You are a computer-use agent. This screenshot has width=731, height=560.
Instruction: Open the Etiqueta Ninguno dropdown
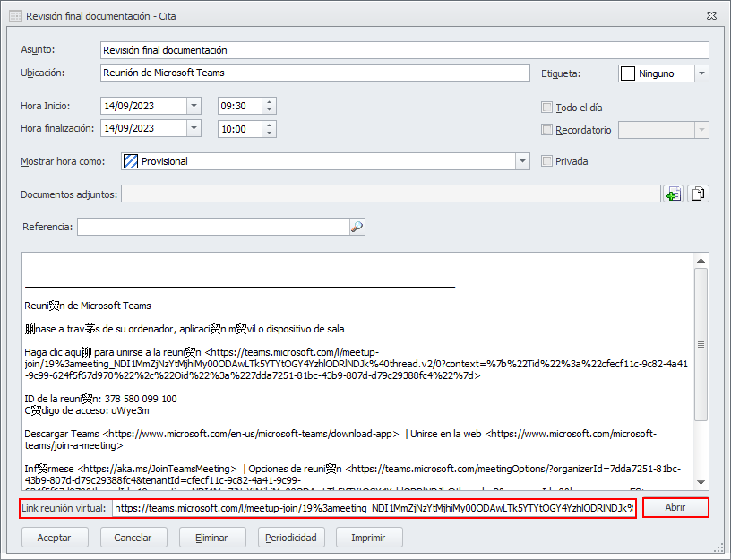[x=701, y=73]
